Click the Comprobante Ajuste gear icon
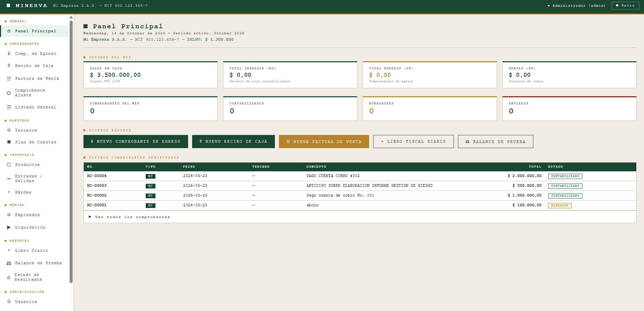The height and width of the screenshot is (311, 644). click(9, 93)
